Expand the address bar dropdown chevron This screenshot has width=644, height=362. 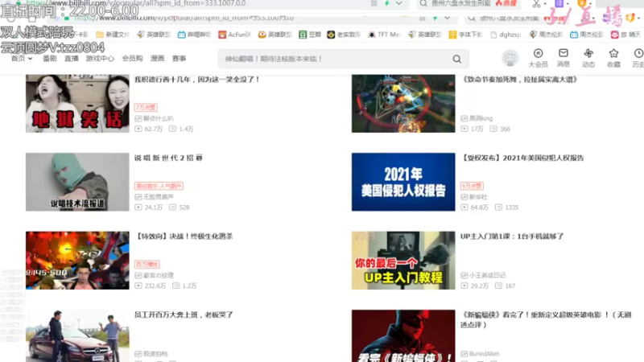click(x=399, y=3)
